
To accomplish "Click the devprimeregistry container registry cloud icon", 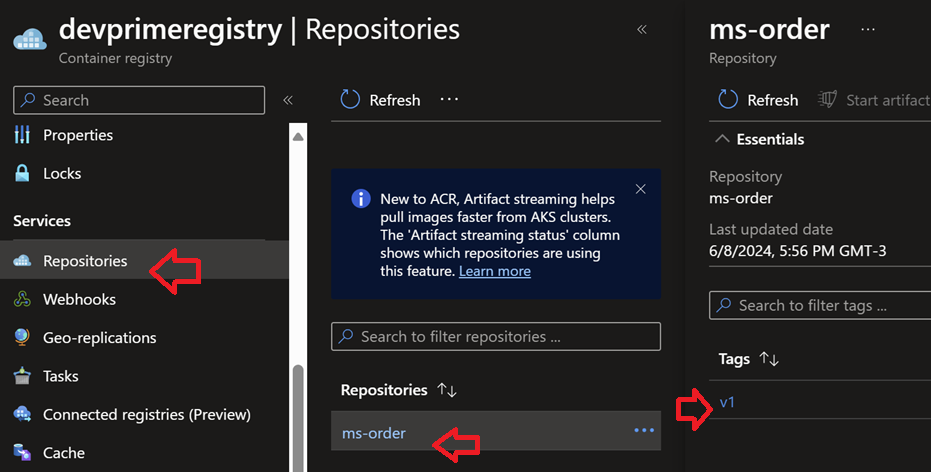I will pos(30,39).
